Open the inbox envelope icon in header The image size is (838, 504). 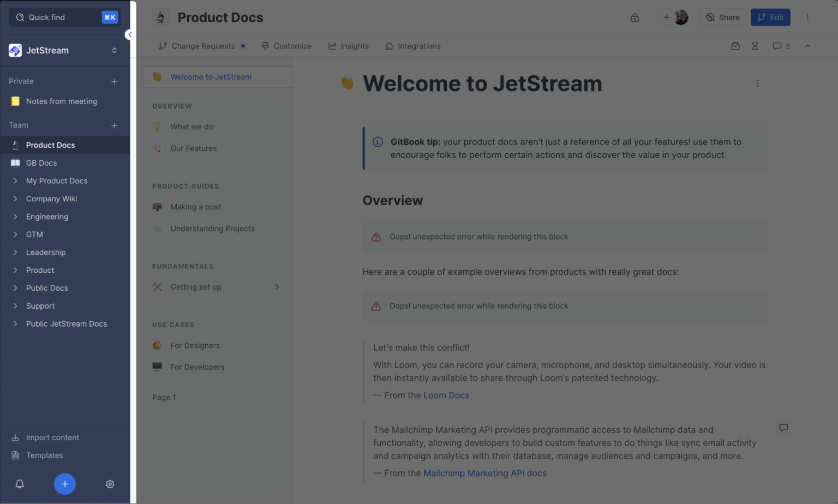[x=735, y=46]
